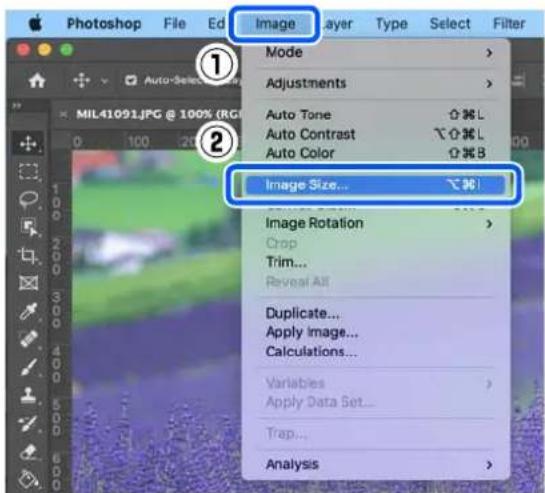The width and height of the screenshot is (545, 493).
Task: Choose Calculations... menu item
Action: [376, 351]
